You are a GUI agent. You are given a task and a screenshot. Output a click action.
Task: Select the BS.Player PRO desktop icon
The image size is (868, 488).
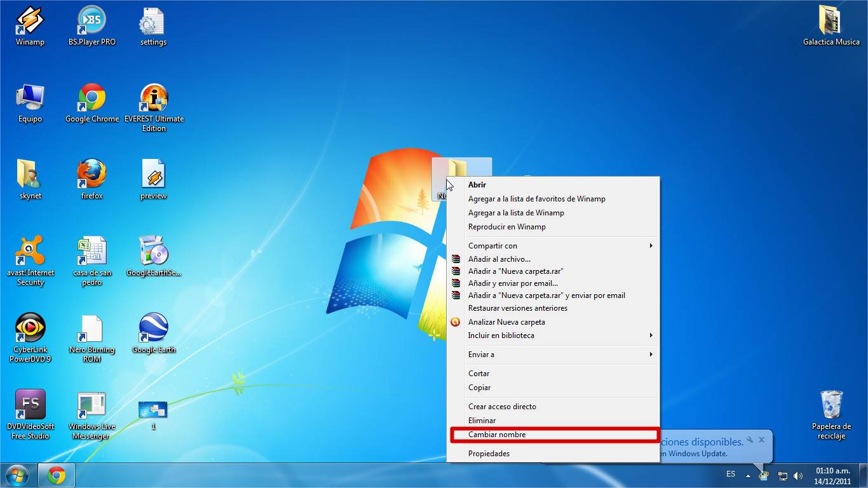pos(92,22)
